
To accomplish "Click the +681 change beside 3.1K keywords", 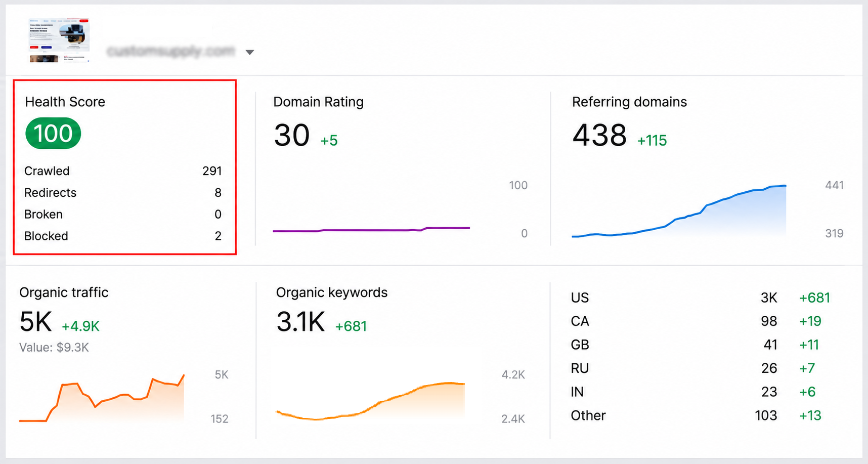I will pyautogui.click(x=351, y=326).
